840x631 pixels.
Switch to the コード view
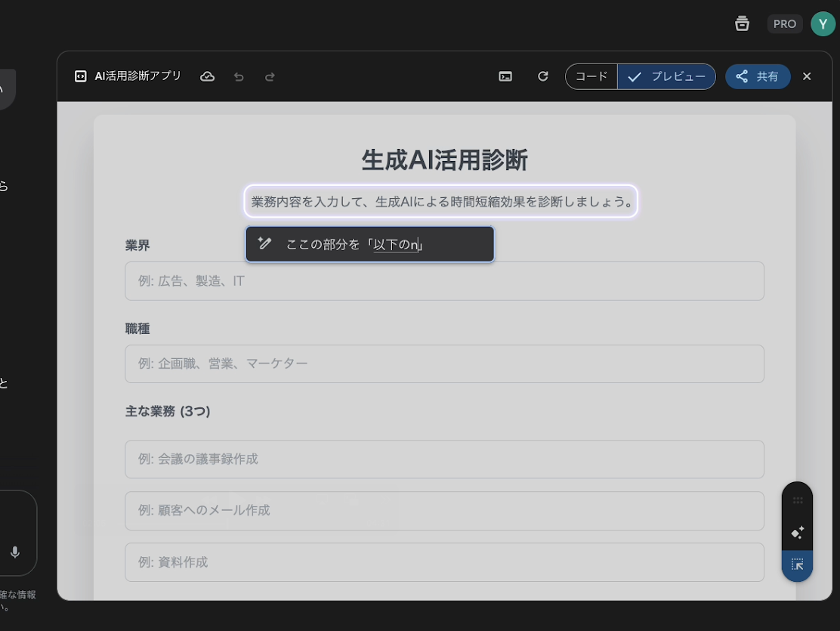point(591,76)
